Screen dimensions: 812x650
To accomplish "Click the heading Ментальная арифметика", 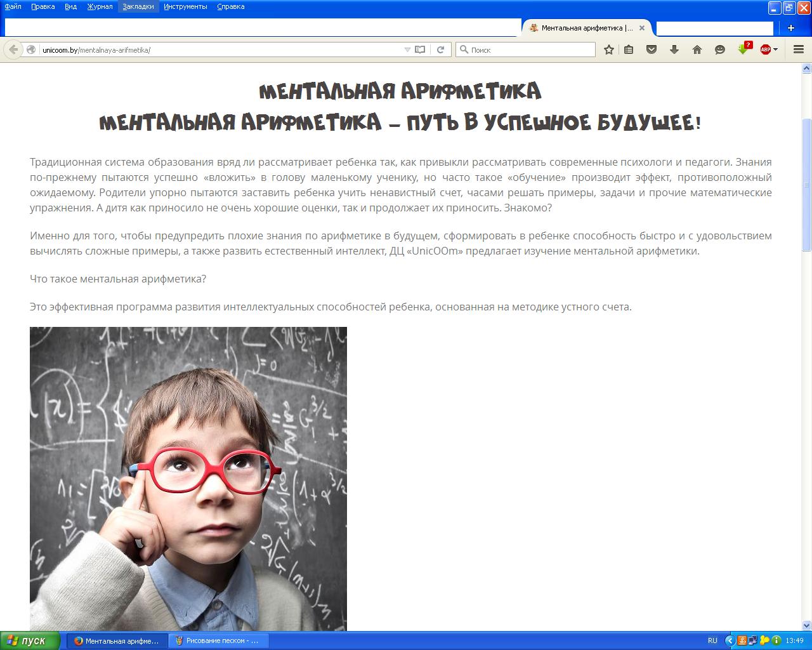I will [400, 91].
